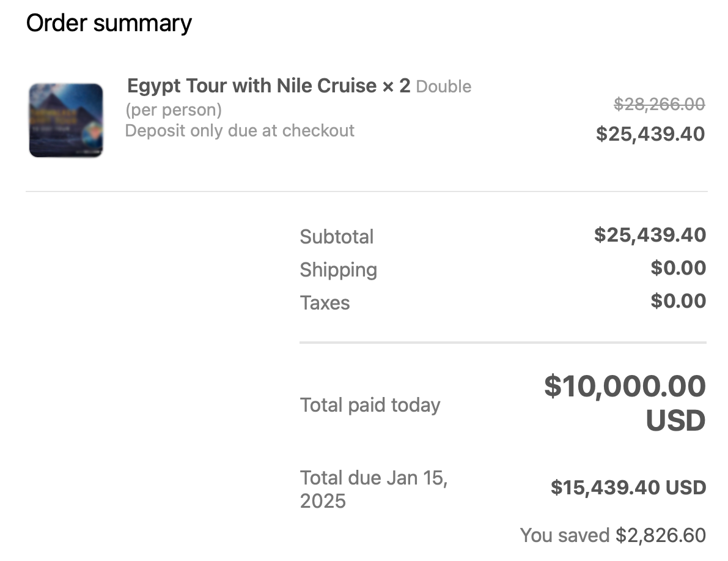Viewport: 728px width, 561px height.
Task: Click the $10,000.00 total paid amount
Action: (x=625, y=387)
